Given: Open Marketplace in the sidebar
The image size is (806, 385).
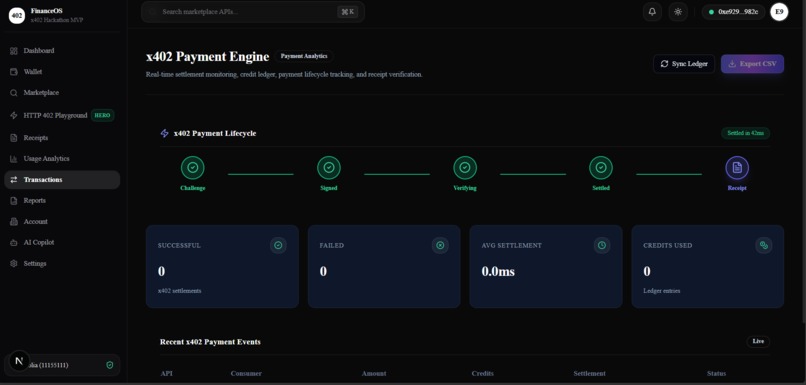Looking at the screenshot, I should (62, 93).
